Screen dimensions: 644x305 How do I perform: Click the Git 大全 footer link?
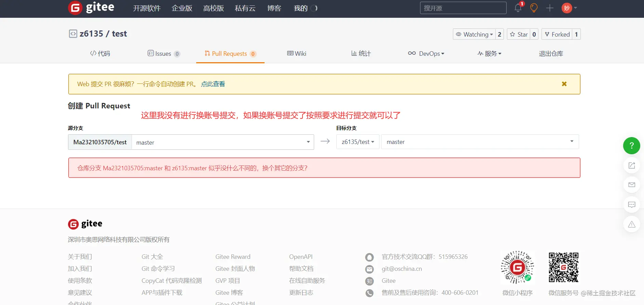click(152, 257)
